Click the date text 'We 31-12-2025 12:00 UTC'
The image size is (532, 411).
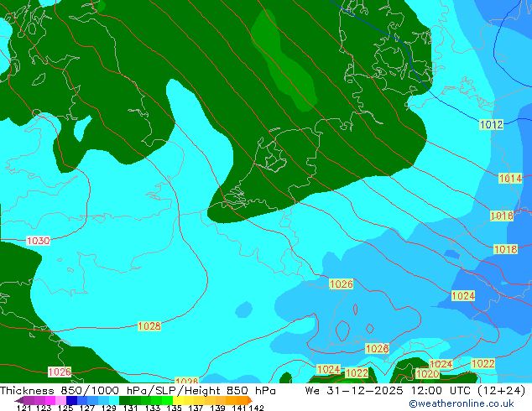(x=389, y=391)
